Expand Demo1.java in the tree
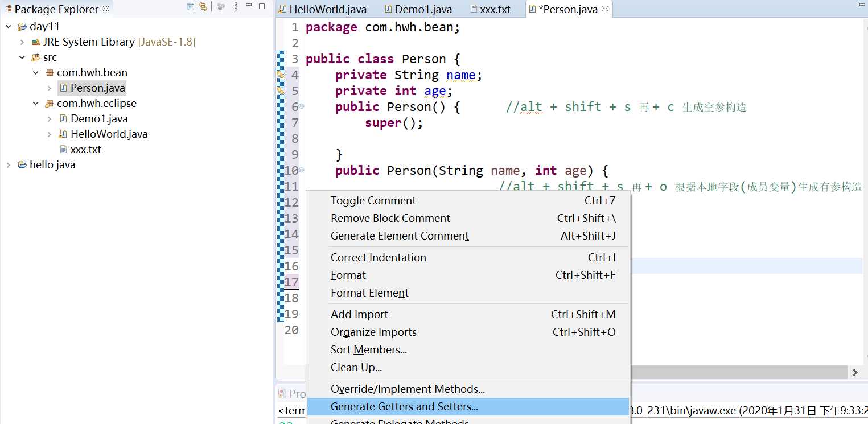This screenshot has height=424, width=868. click(49, 119)
